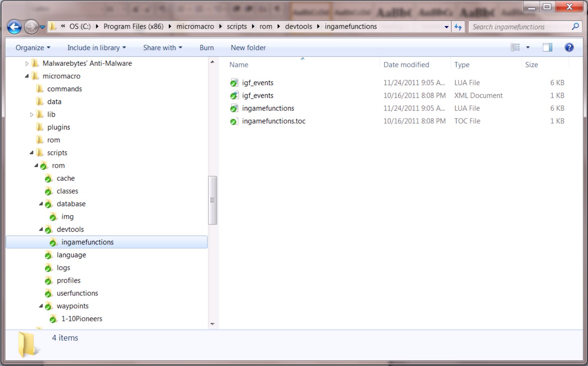The image size is (588, 366).
Task: Collapse the waypoints folder tree node
Action: click(x=41, y=306)
